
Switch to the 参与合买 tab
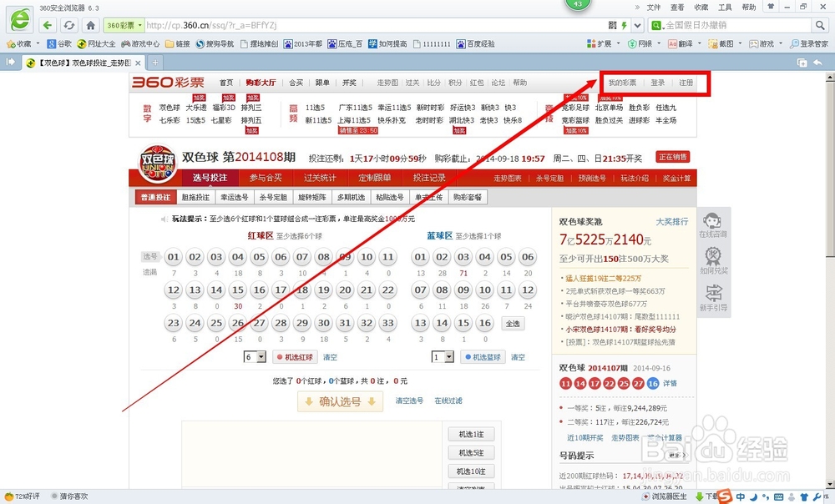266,178
